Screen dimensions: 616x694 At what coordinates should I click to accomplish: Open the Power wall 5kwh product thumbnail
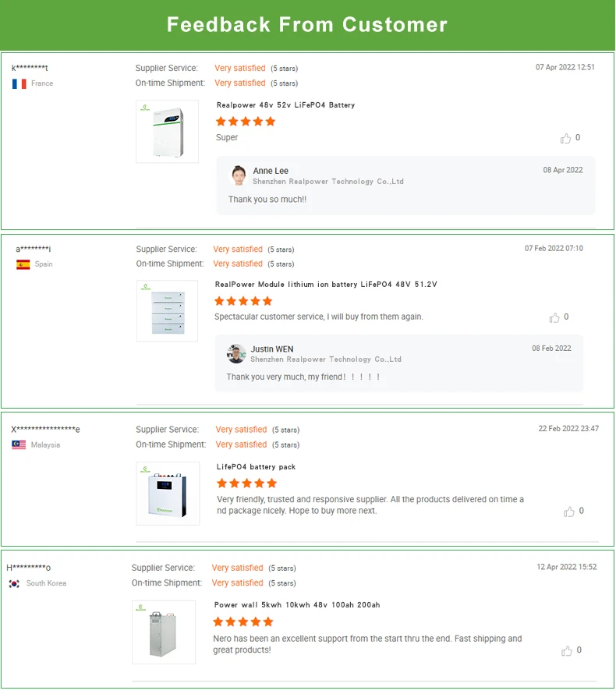[x=164, y=632]
